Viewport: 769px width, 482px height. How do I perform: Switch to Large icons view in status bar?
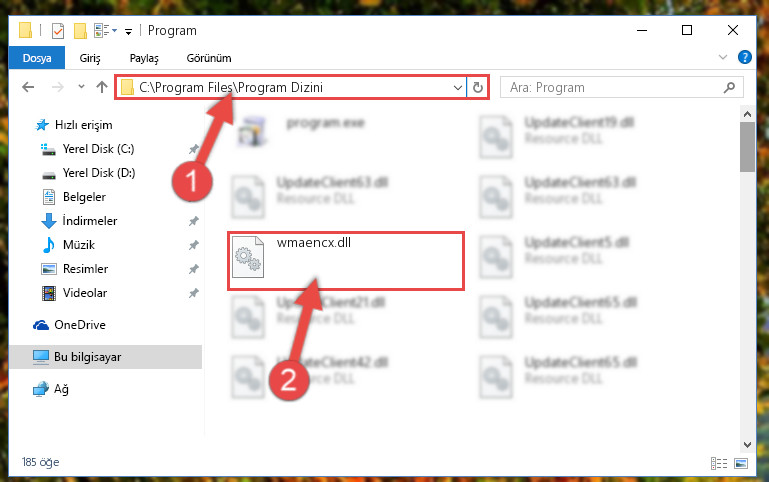pos(741,463)
